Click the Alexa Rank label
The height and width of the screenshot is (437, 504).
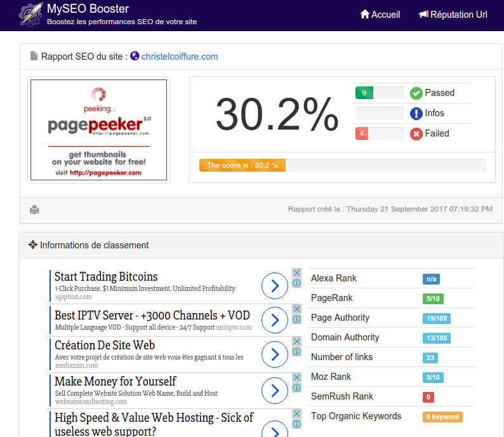[334, 278]
